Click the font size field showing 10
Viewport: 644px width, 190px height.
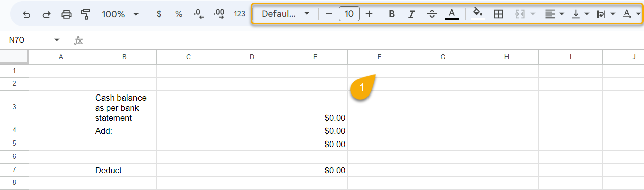pyautogui.click(x=349, y=14)
